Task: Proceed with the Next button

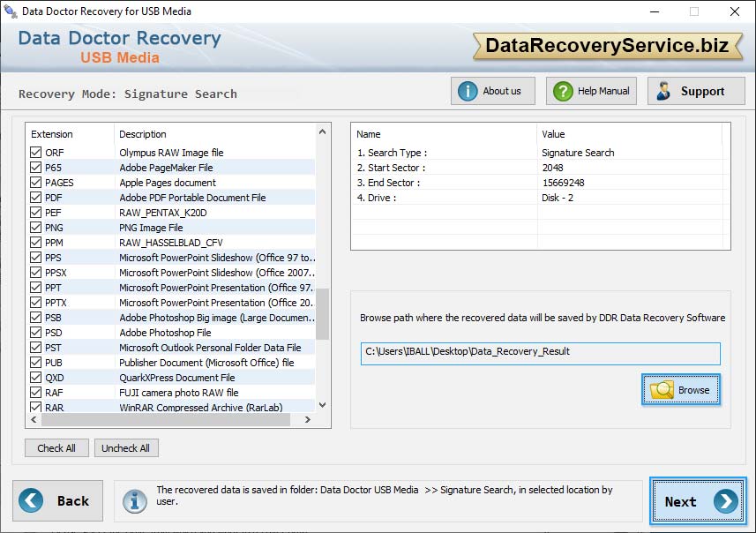Action: pyautogui.click(x=698, y=501)
